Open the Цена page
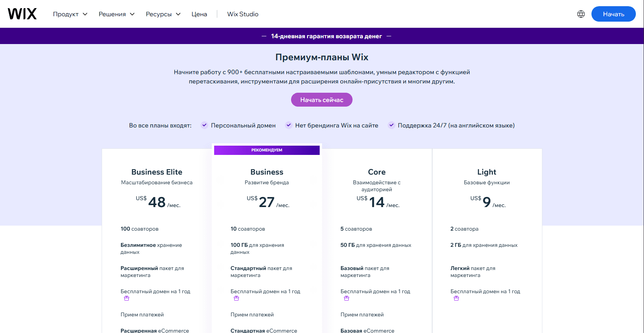 point(199,14)
